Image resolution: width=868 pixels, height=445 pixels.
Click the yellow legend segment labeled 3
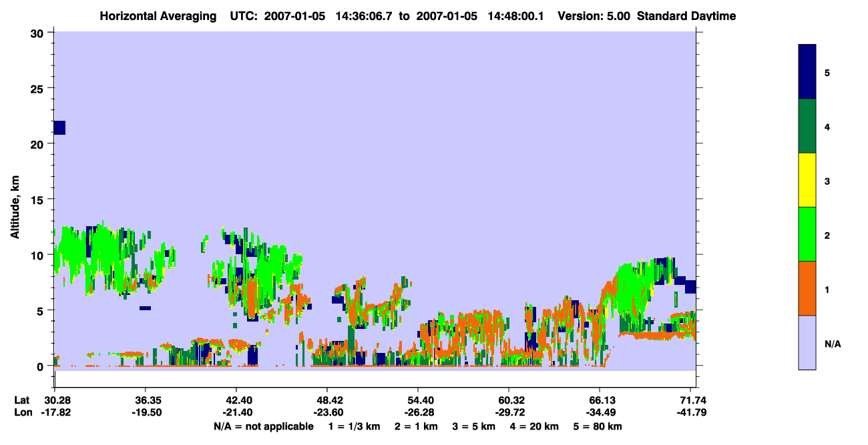tap(807, 180)
